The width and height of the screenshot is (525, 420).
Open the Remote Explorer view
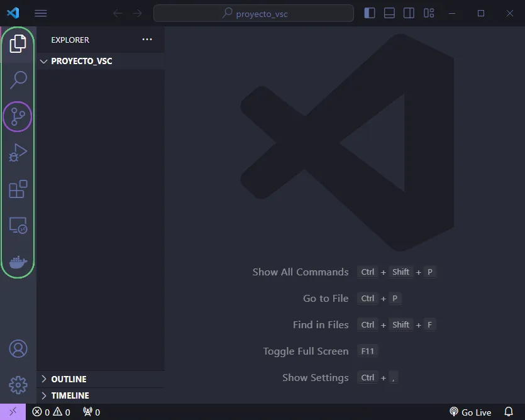tap(18, 226)
